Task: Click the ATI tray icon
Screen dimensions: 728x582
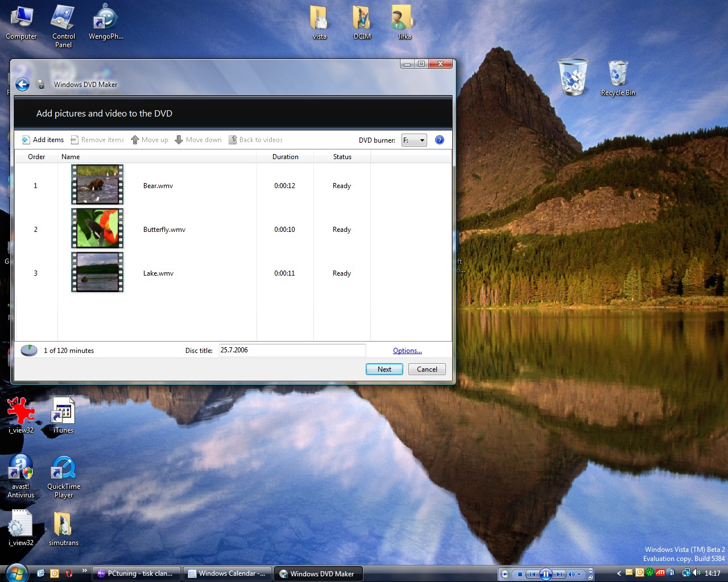Action: click(660, 573)
